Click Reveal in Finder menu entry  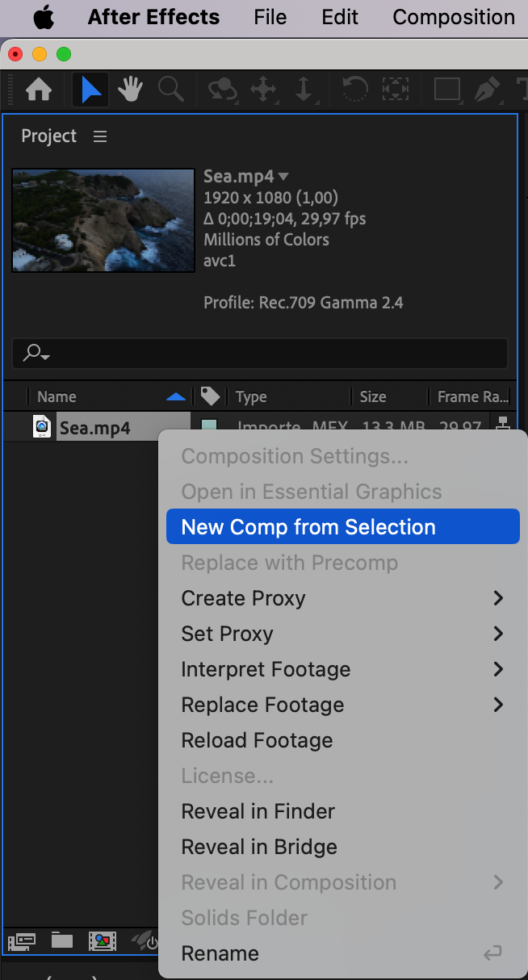pyautogui.click(x=258, y=811)
